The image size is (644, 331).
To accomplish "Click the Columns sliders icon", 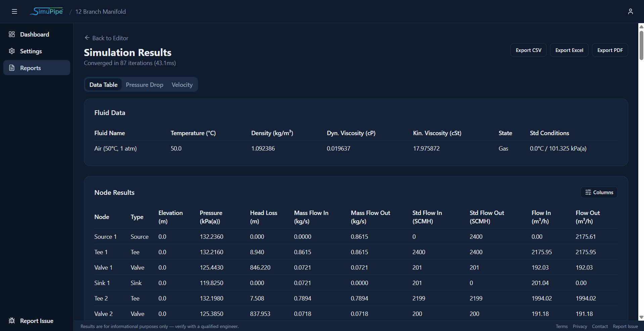I will coord(588,192).
